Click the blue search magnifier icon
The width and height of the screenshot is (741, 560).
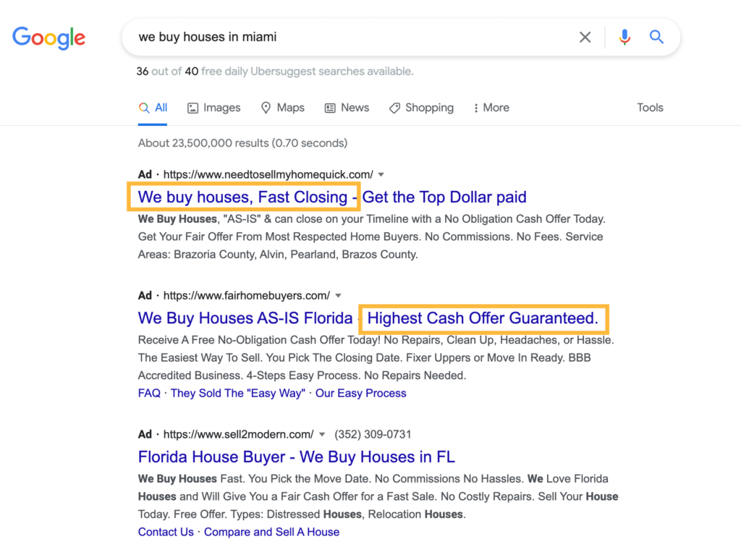pyautogui.click(x=656, y=37)
